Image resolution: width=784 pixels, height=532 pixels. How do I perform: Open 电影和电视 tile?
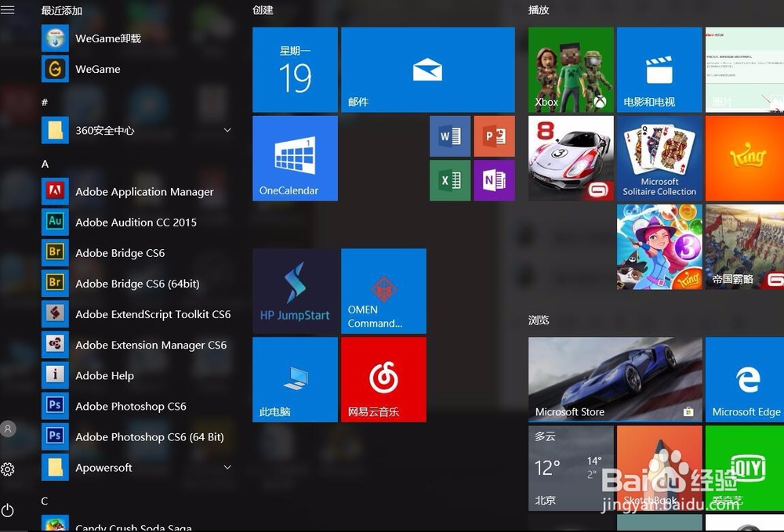click(659, 70)
